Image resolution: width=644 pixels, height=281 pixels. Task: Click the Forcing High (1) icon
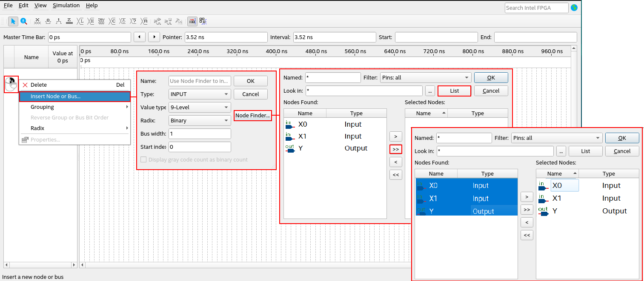tap(59, 21)
